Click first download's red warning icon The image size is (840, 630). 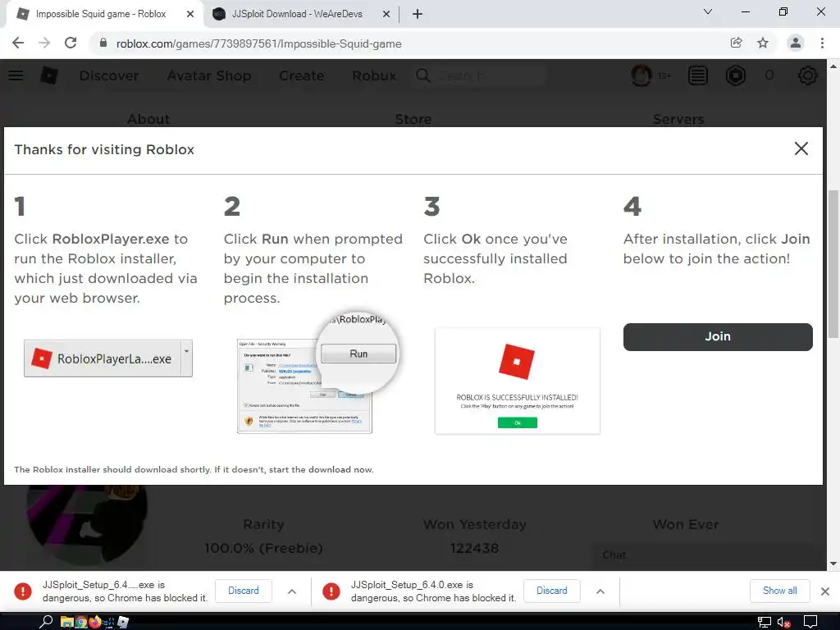22,591
